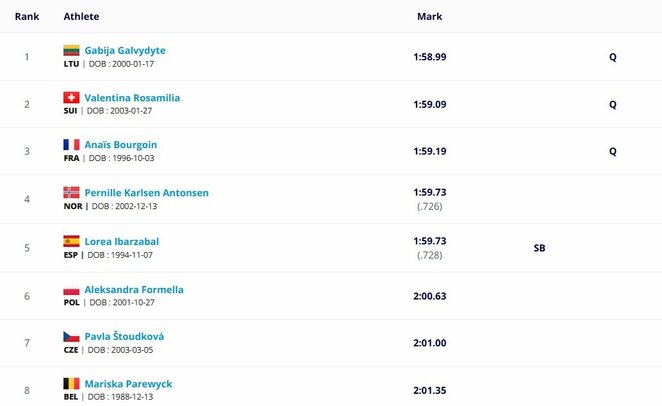The image size is (662, 406).
Task: Open Gabija Galvydyte's athlete profile
Action: pos(125,51)
